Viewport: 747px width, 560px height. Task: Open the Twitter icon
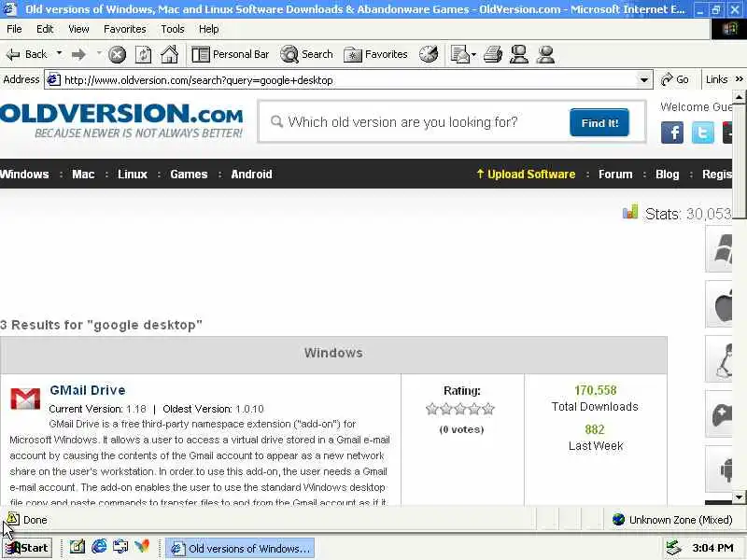[703, 133]
